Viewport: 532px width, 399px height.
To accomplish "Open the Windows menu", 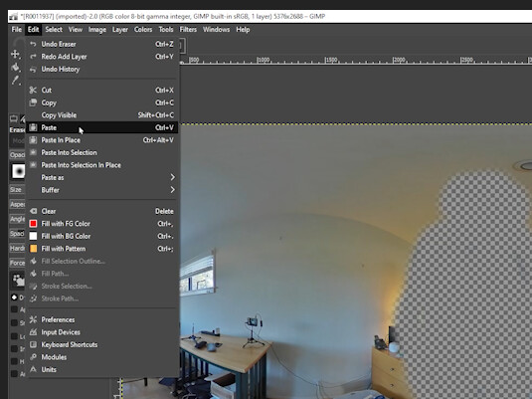I will (x=216, y=30).
